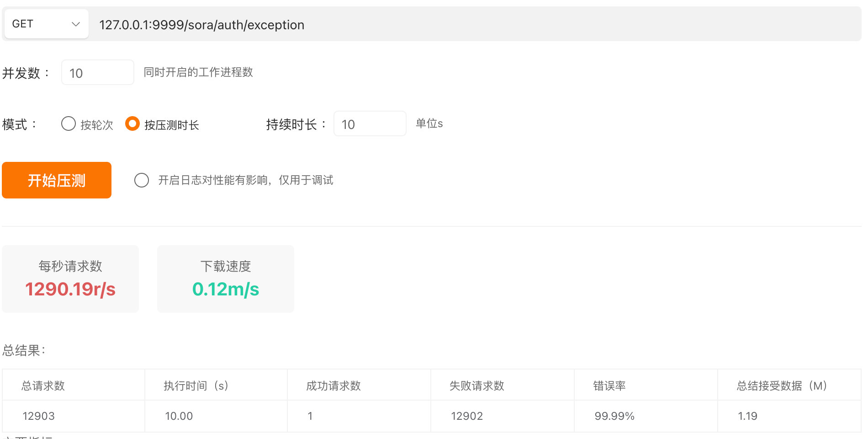The width and height of the screenshot is (868, 439).
Task: Enable the 开启日志 debug logging option
Action: point(142,180)
